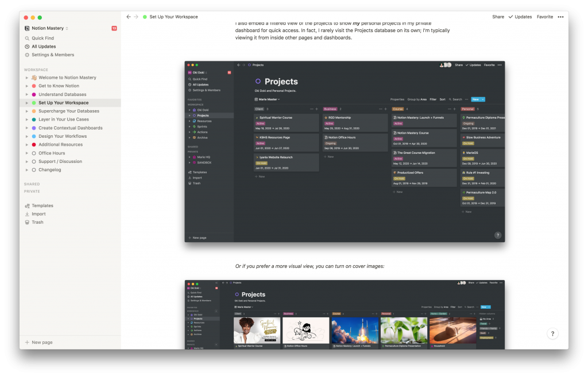Toggle the PRIVATE section header
This screenshot has width=588, height=377.
(32, 192)
